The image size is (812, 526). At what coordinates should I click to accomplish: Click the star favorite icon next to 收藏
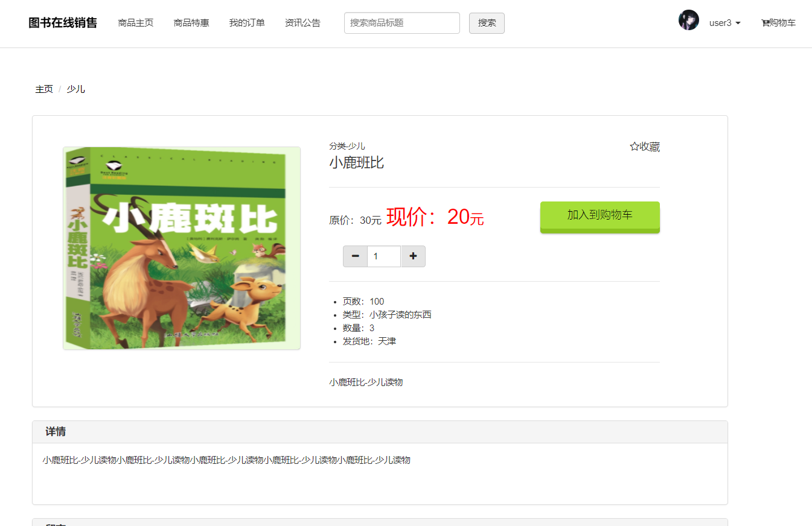[634, 147]
